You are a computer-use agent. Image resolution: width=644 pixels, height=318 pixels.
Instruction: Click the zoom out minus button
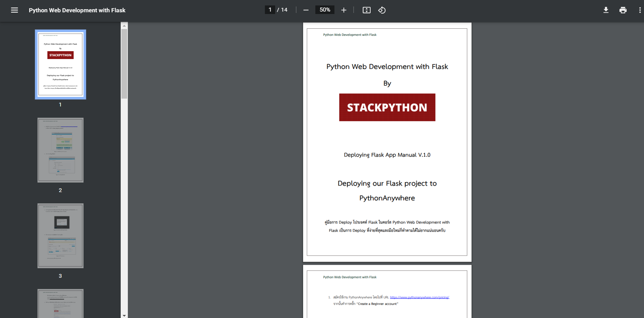click(x=306, y=10)
